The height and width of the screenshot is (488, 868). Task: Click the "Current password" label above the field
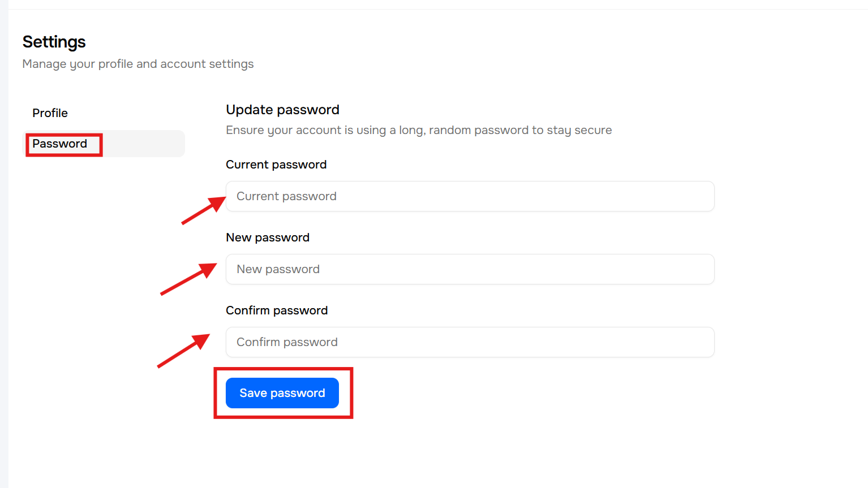(x=276, y=165)
